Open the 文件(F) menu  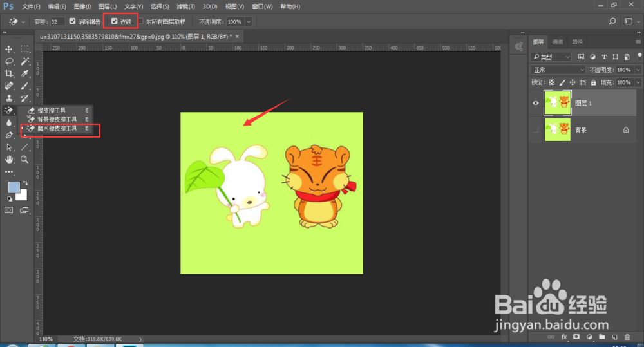pyautogui.click(x=31, y=6)
